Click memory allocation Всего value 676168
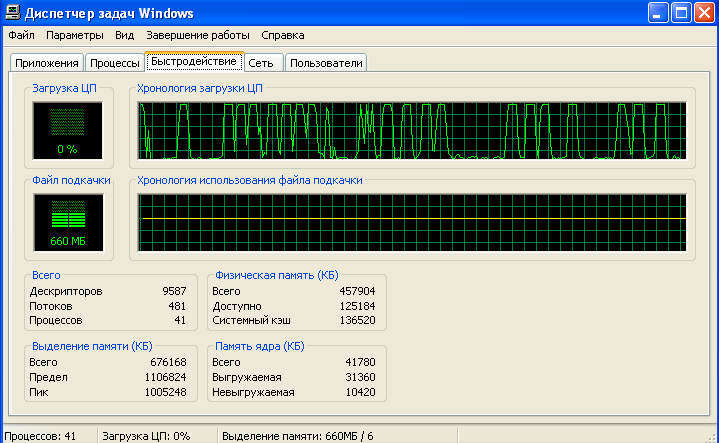This screenshot has height=443, width=719. [x=168, y=362]
